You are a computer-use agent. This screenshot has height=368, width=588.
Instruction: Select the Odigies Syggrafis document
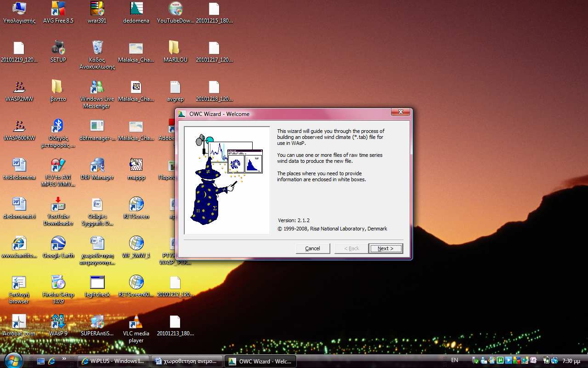(x=97, y=212)
